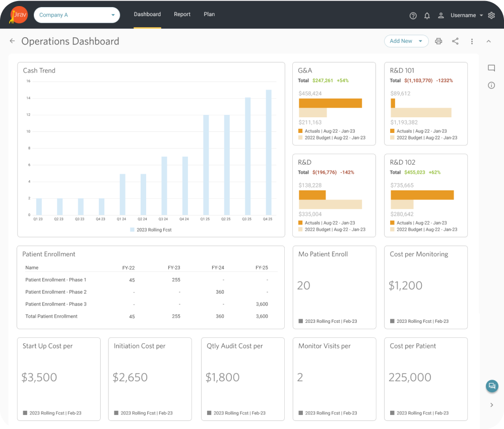
Task: Open the chat support bubble
Action: pos(492,386)
